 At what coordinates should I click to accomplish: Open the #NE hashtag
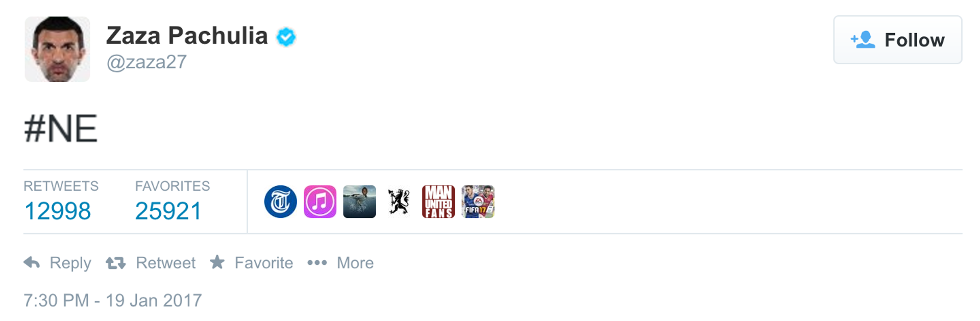60,129
